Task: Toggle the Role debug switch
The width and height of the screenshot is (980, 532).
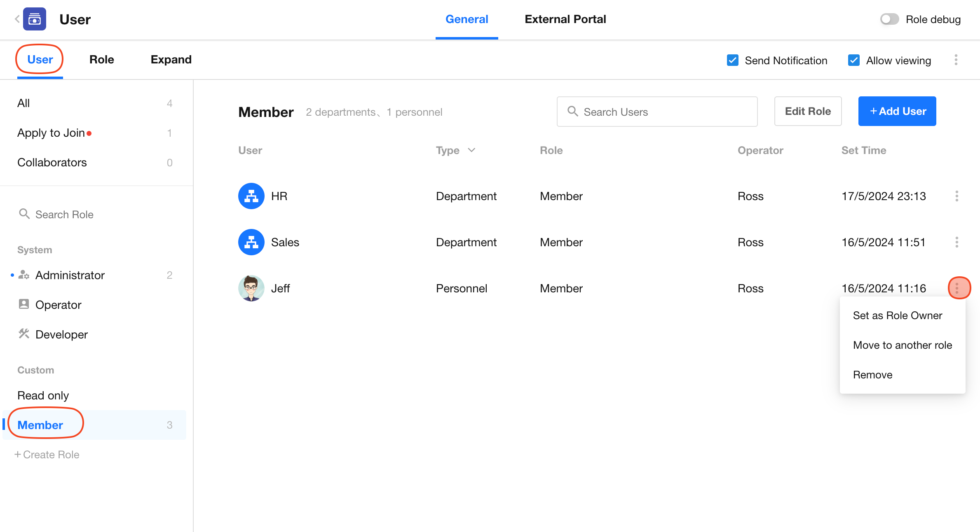Action: (889, 19)
